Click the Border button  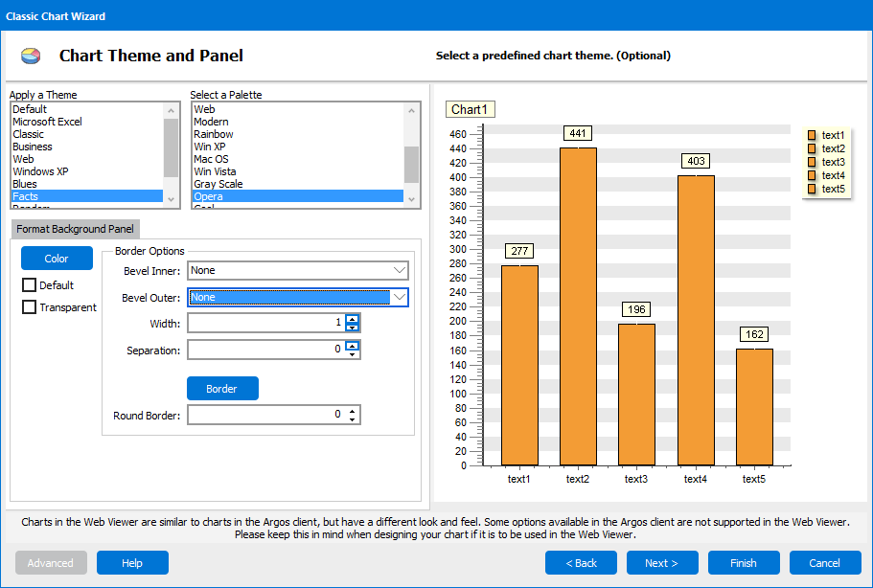coord(222,388)
